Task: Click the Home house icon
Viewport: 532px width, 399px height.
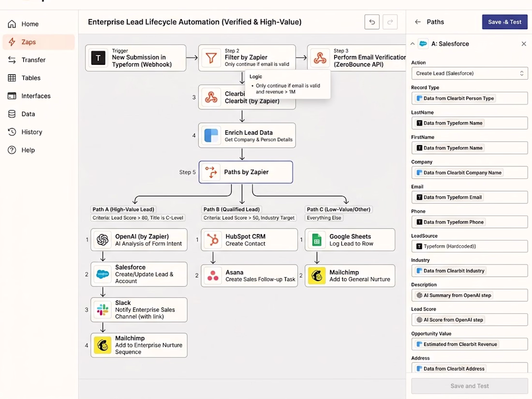Action: click(12, 24)
